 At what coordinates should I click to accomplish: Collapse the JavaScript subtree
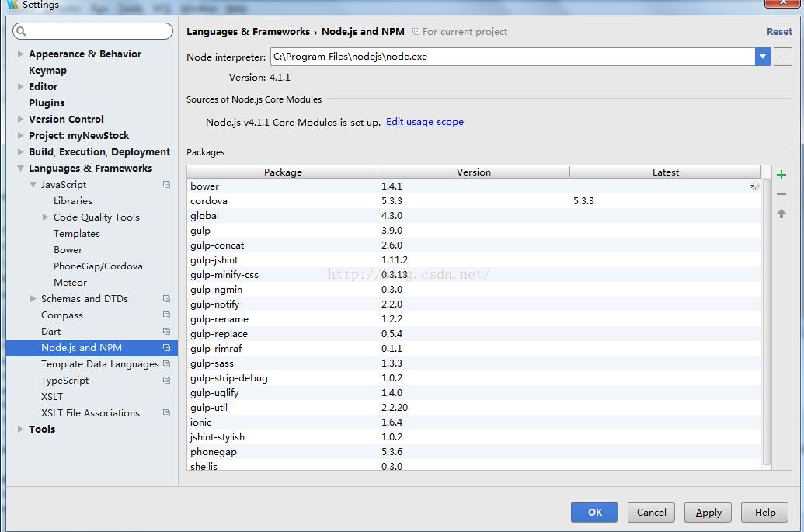click(x=33, y=185)
